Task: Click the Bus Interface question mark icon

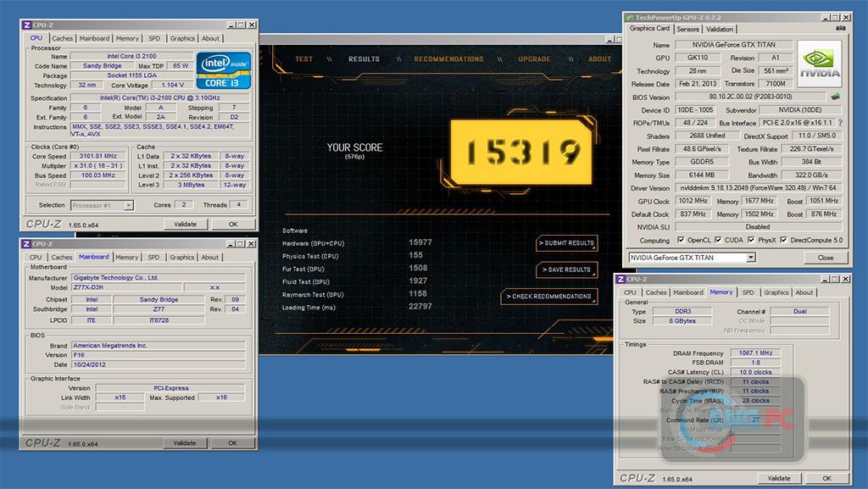Action: pyautogui.click(x=840, y=123)
